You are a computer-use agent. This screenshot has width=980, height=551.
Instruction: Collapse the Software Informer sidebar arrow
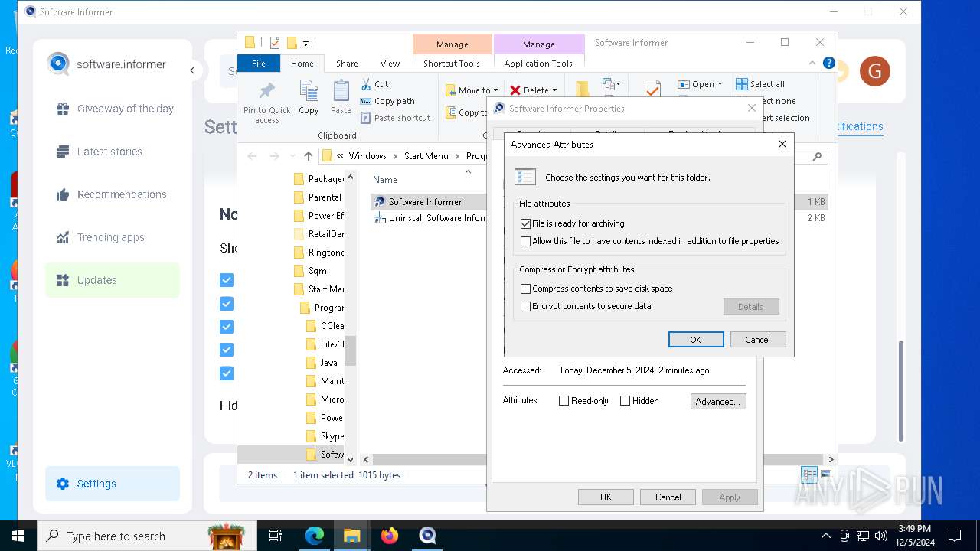pos(192,70)
